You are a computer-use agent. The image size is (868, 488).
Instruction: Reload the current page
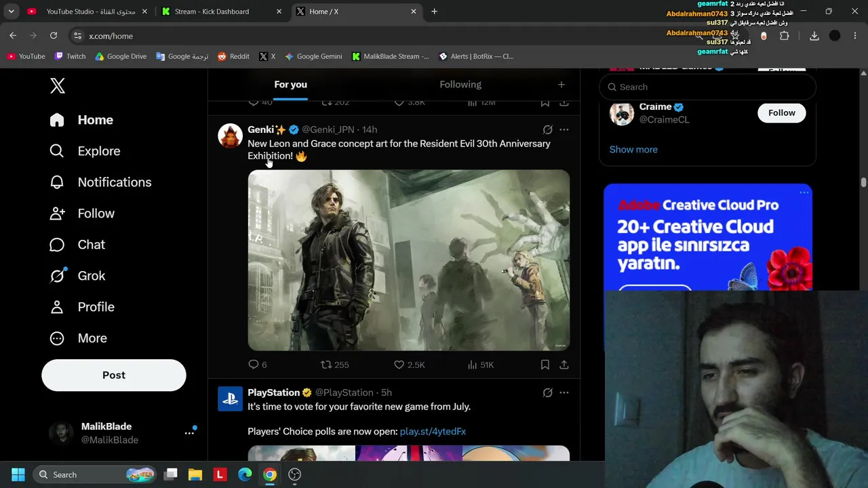[x=54, y=36]
